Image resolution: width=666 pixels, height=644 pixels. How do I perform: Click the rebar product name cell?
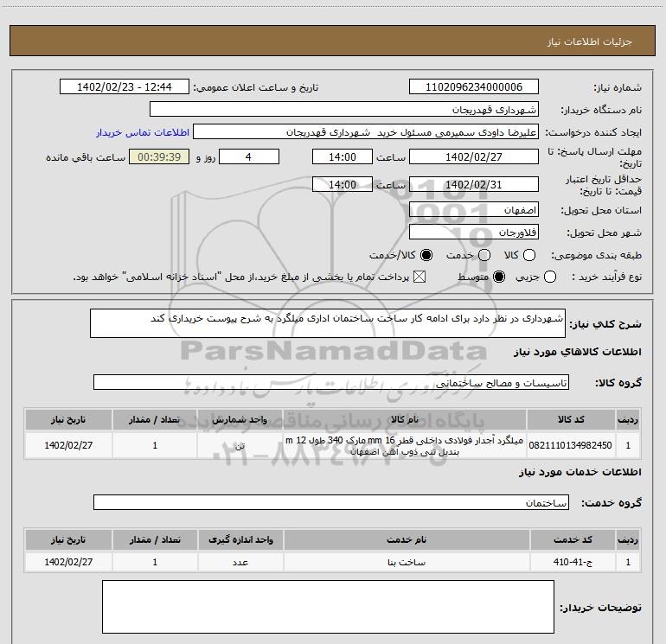coord(405,445)
